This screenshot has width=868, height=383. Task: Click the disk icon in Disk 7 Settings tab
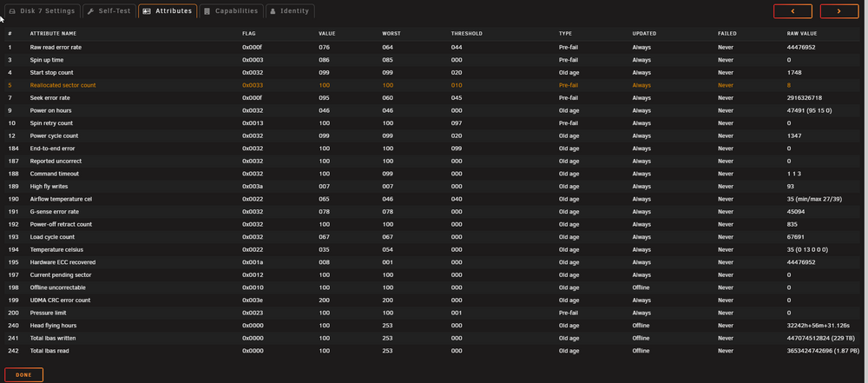(13, 11)
